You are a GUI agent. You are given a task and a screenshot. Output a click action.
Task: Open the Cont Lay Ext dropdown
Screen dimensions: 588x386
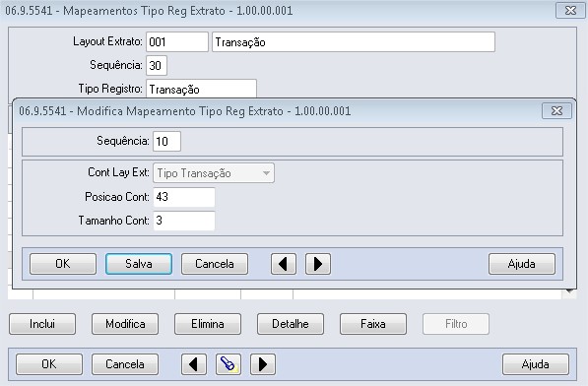pos(214,173)
